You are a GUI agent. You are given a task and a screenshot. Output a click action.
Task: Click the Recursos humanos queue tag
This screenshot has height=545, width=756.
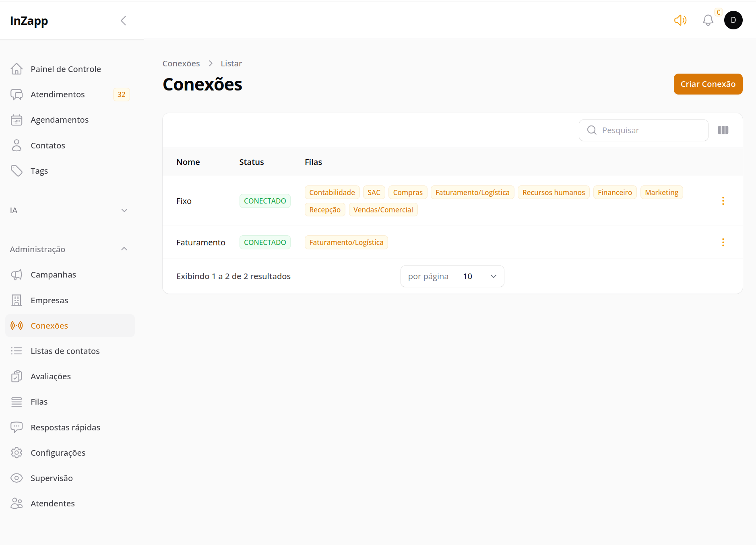tap(553, 193)
